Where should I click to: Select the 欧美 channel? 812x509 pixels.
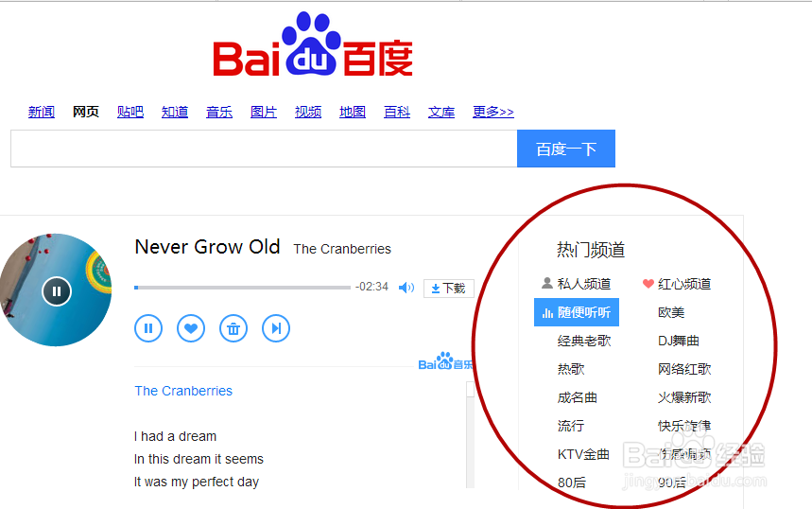coord(671,312)
